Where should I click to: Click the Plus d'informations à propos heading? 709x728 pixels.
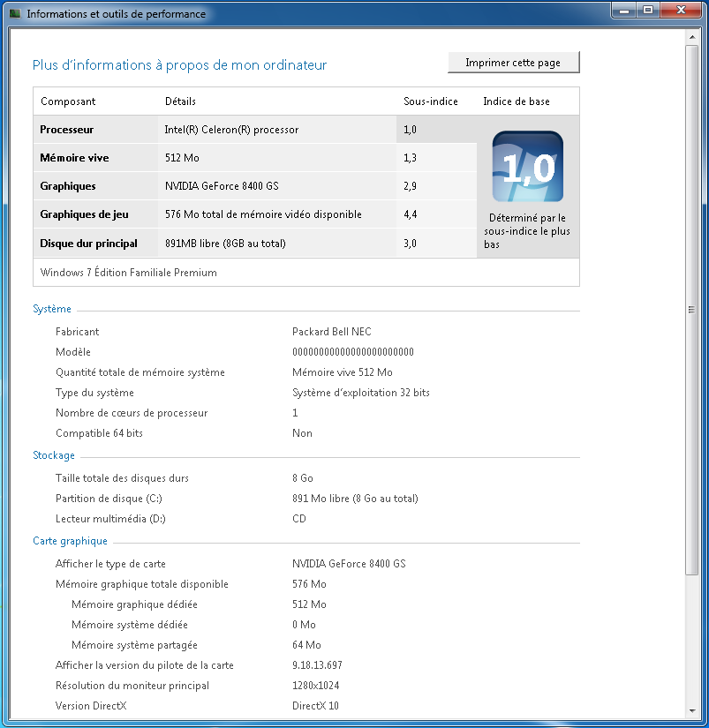pos(180,65)
